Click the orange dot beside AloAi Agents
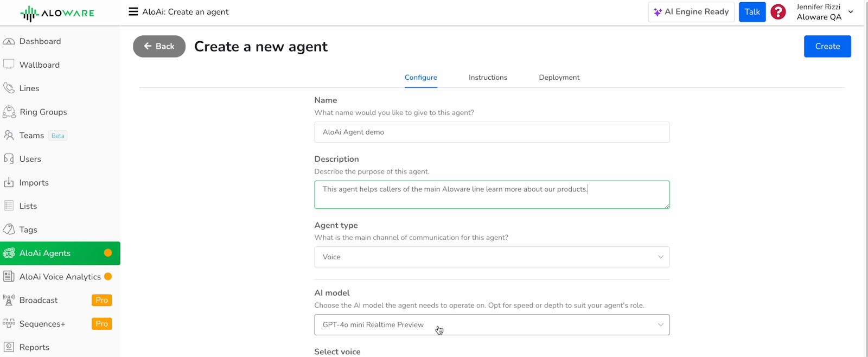The image size is (868, 357). point(108,253)
